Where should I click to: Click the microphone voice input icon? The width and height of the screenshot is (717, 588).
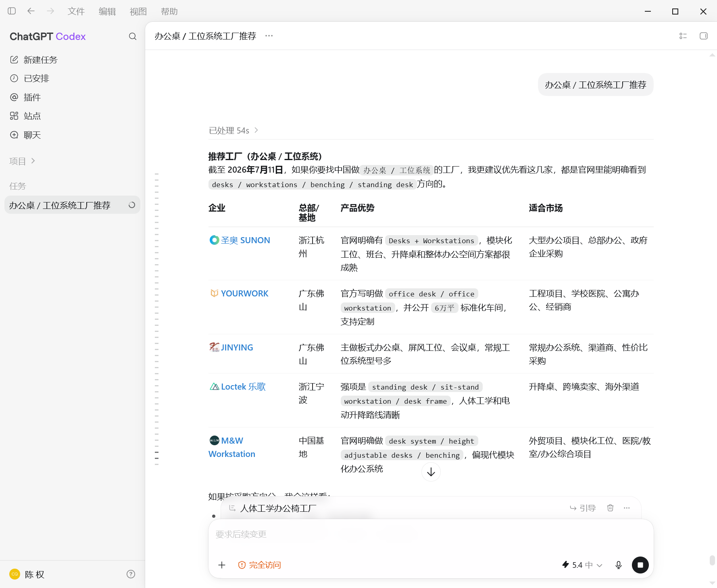pos(619,565)
